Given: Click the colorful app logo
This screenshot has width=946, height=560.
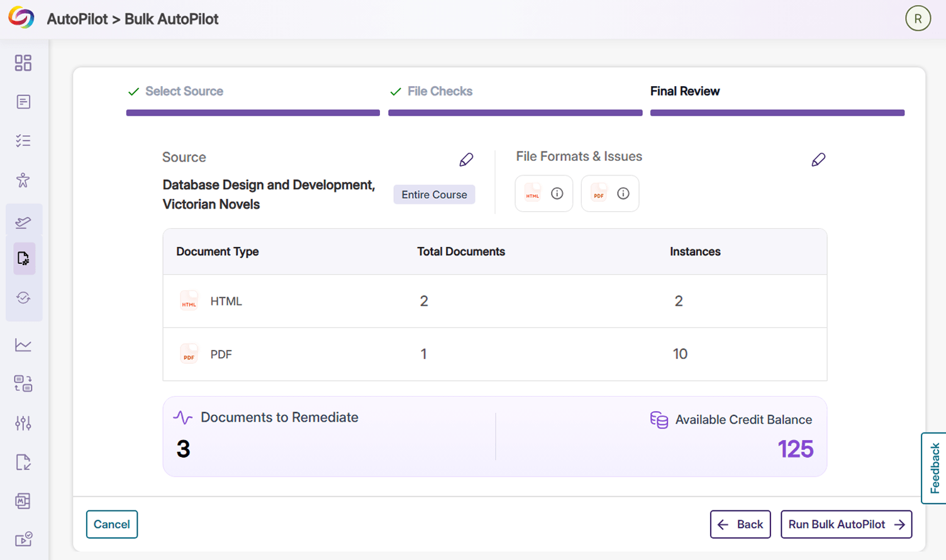Looking at the screenshot, I should click(x=21, y=18).
